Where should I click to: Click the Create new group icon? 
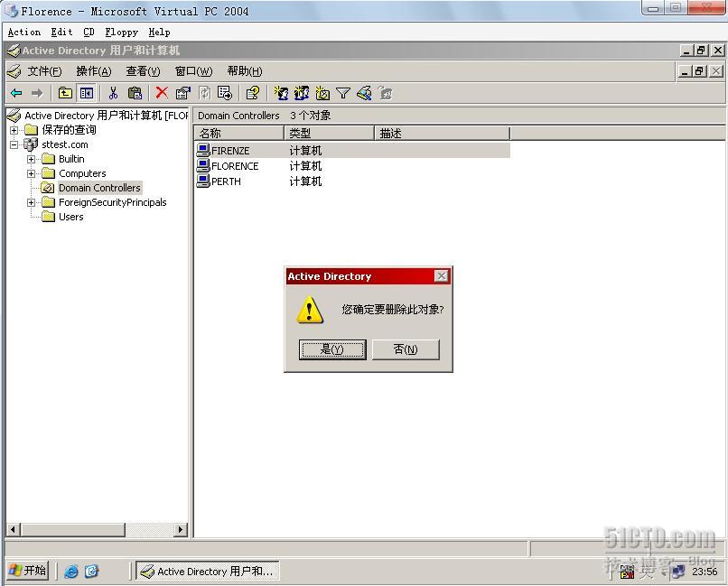(302, 93)
